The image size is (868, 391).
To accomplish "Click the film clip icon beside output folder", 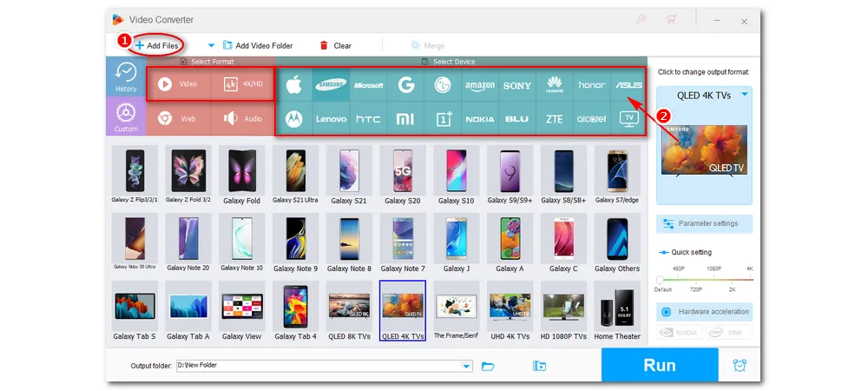I will pyautogui.click(x=539, y=366).
